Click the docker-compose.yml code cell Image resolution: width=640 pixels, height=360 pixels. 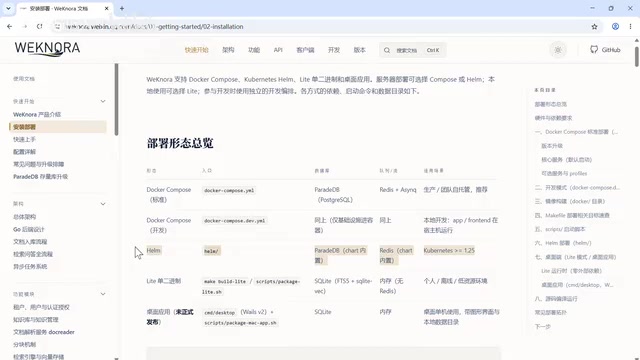click(229, 190)
